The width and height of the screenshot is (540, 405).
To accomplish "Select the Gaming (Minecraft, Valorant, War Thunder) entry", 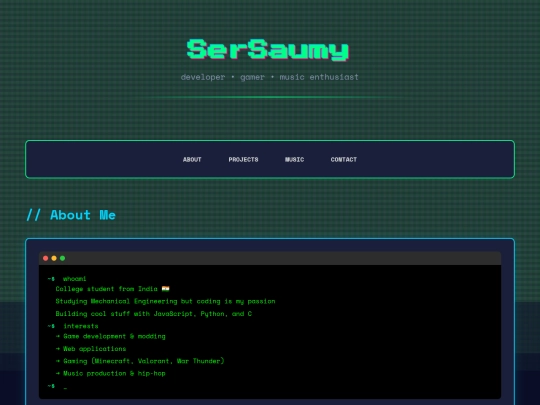I will point(140,361).
